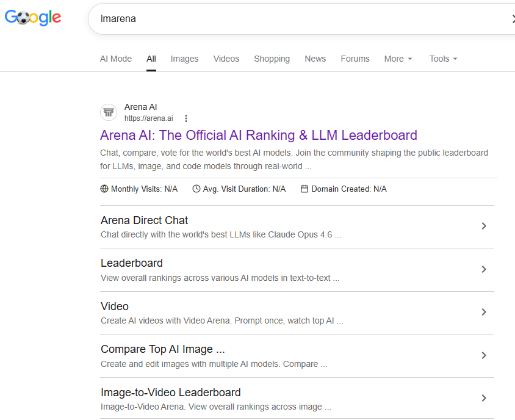Click the 'Chat directly with the world's best LLMs' text
The width and height of the screenshot is (515, 420).
pos(221,234)
